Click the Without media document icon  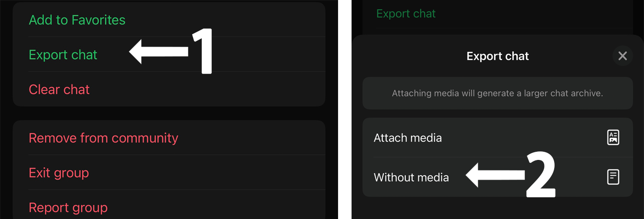click(x=613, y=177)
